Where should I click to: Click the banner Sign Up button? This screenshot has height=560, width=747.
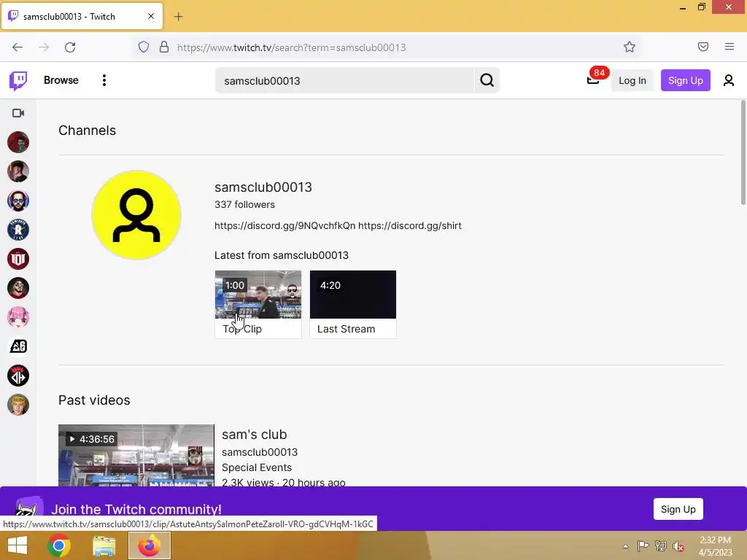click(x=678, y=509)
